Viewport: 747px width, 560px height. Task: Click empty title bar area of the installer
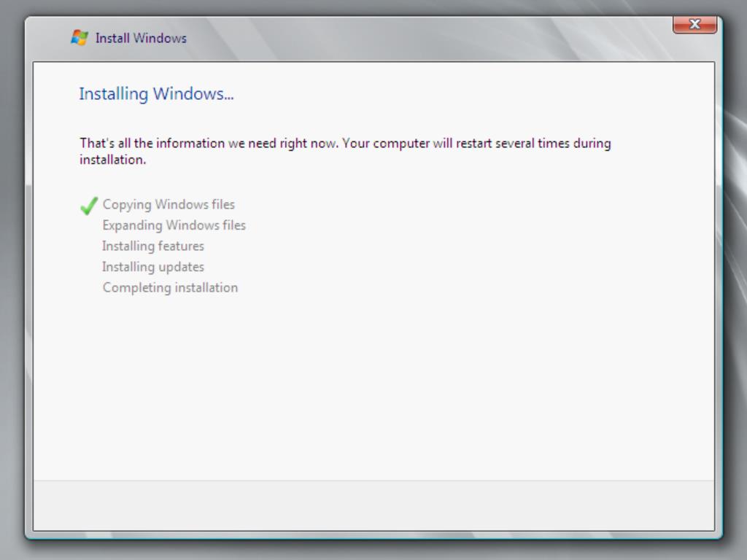coord(438,39)
